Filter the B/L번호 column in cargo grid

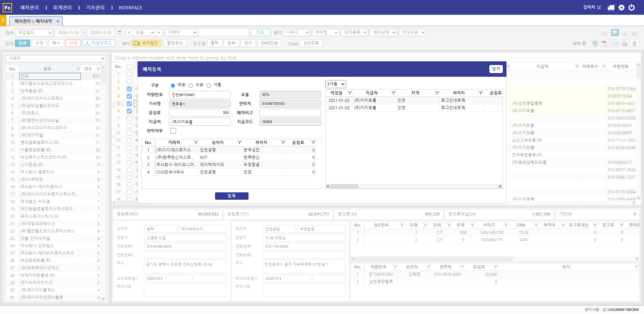tap(402, 225)
